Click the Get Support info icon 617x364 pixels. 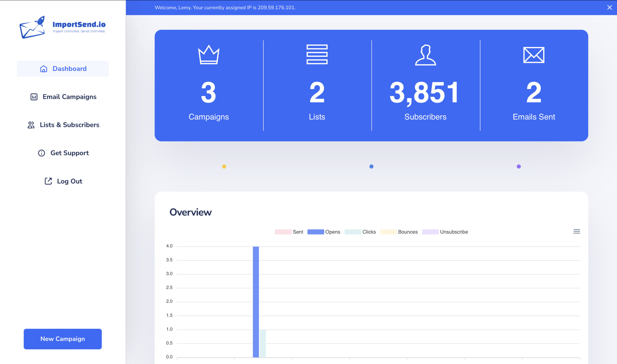pos(41,153)
